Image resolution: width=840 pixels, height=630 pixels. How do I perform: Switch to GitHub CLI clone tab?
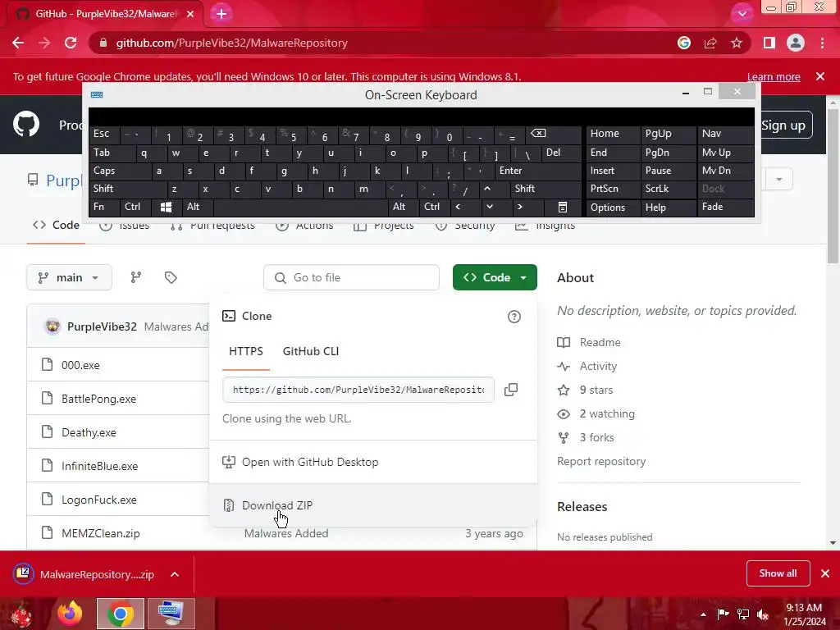(x=311, y=351)
